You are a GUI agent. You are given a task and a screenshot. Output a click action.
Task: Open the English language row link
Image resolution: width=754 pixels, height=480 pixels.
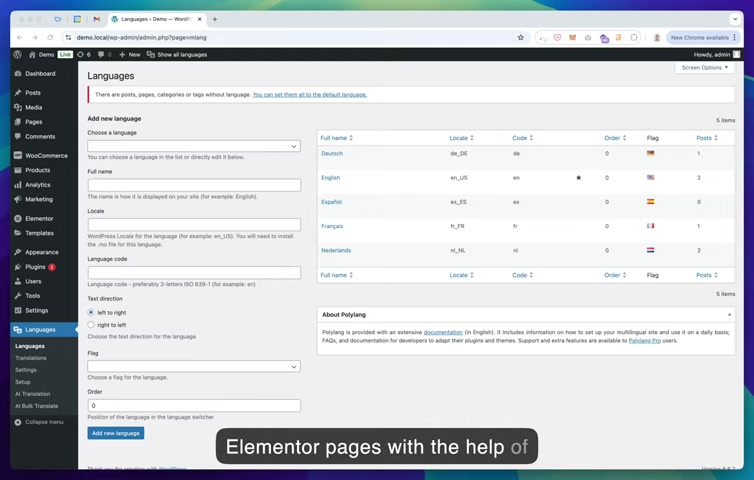330,177
